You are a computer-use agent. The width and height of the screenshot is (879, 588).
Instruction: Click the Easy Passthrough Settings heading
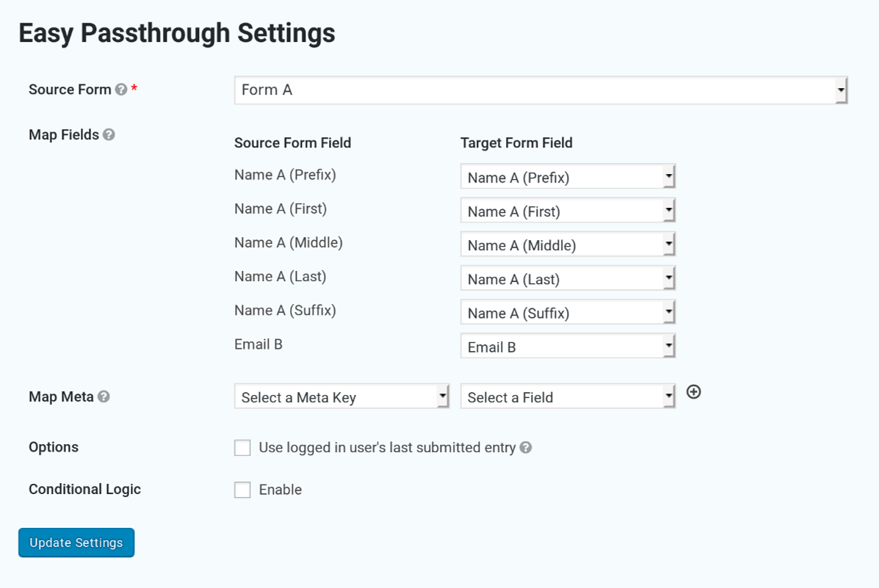[x=176, y=34]
